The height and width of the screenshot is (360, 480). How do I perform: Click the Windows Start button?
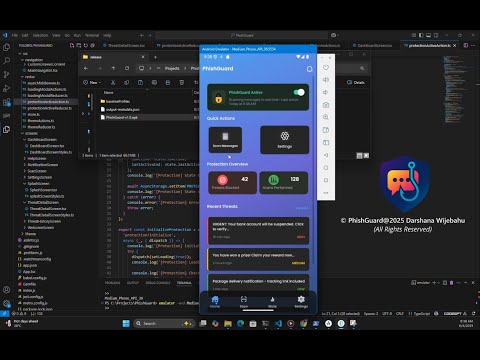(126, 323)
